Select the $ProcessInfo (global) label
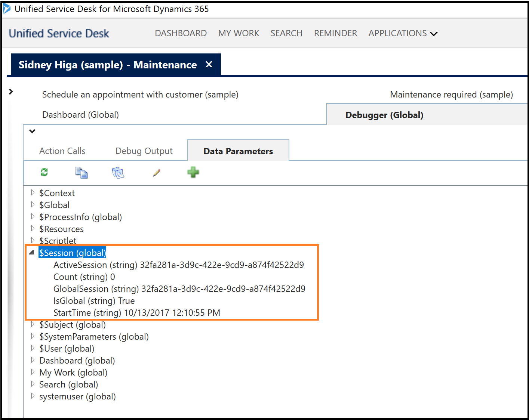Screen dimensions: 529x420 80,217
